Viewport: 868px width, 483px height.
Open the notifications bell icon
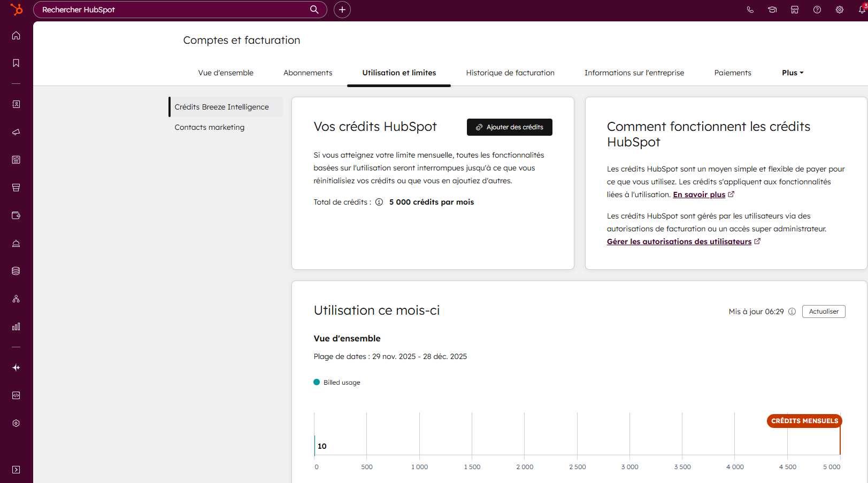(x=862, y=10)
